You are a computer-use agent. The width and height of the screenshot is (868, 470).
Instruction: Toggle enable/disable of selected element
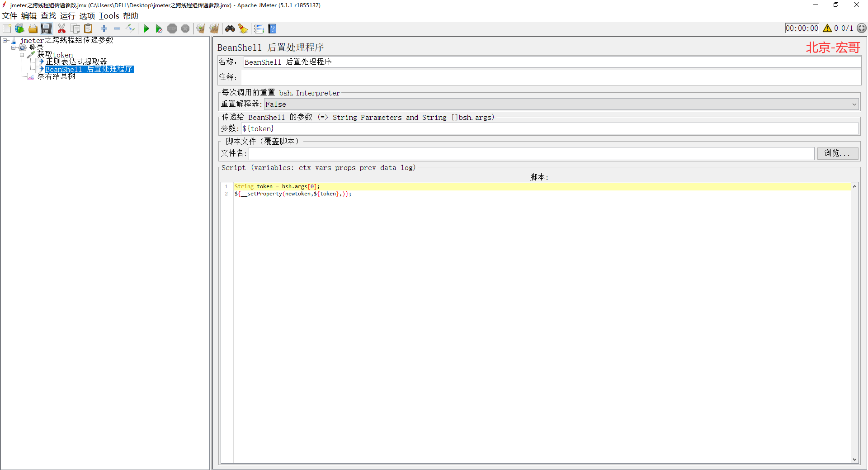[x=130, y=28]
